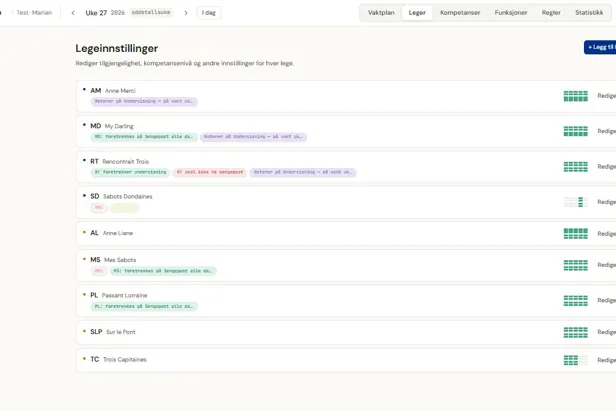Click the blue Legg til button

coord(600,47)
